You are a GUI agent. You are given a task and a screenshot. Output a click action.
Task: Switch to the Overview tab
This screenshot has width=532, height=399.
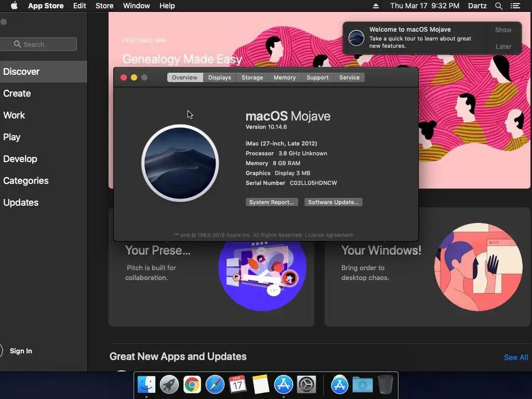184,77
